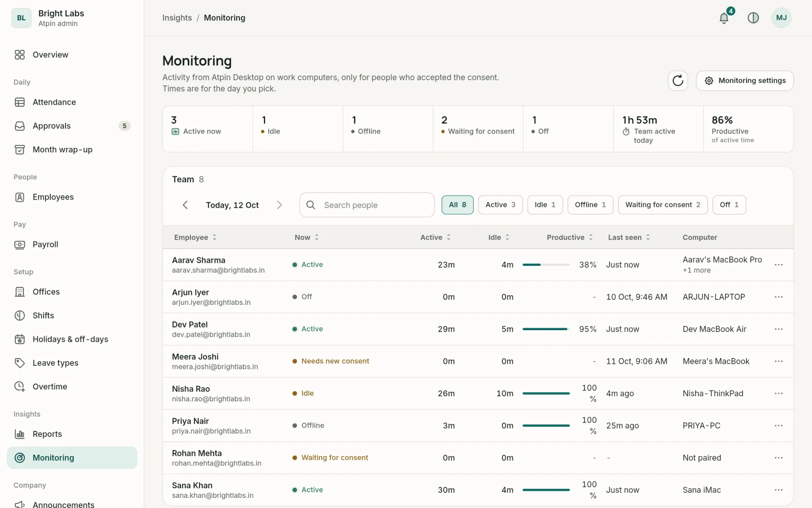Filter by Off 1
812x508 pixels.
(x=729, y=205)
